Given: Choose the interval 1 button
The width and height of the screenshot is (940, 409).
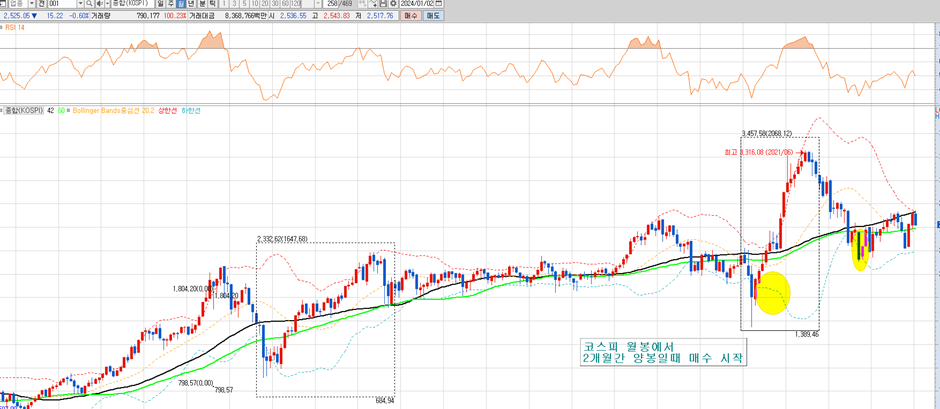Looking at the screenshot, I should coord(225,3).
